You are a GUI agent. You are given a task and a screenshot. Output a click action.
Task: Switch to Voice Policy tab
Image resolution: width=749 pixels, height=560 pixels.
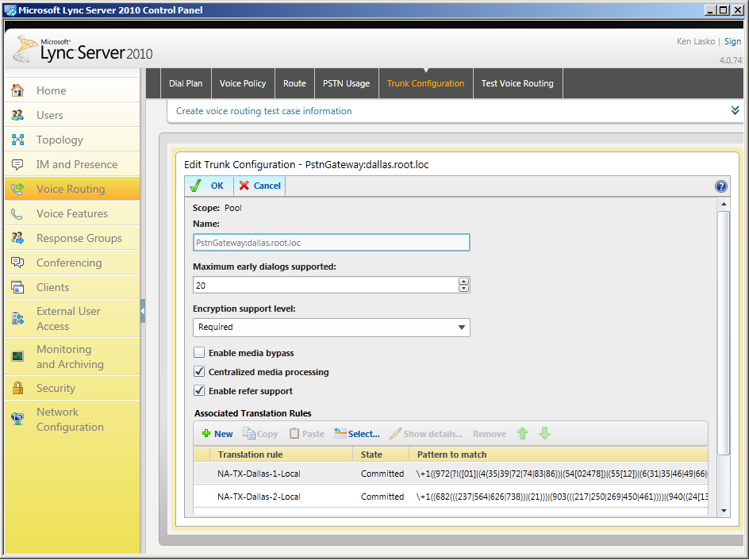click(x=243, y=83)
